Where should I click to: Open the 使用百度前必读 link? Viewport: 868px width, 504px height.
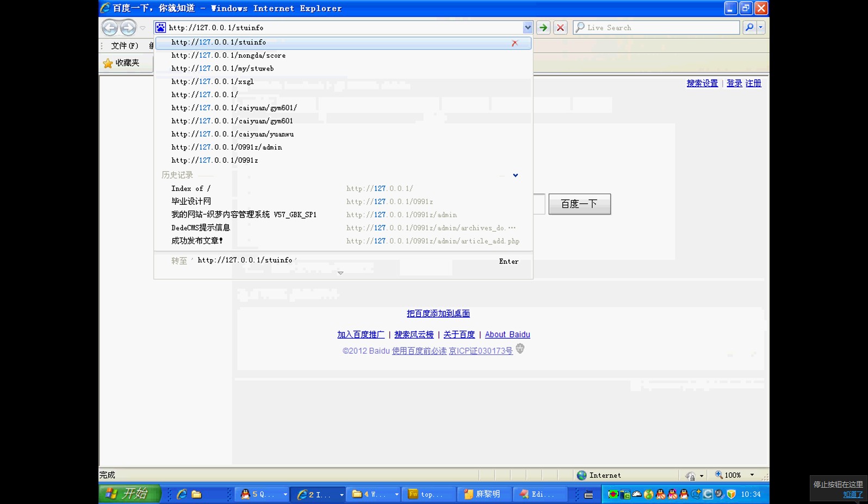pyautogui.click(x=419, y=351)
